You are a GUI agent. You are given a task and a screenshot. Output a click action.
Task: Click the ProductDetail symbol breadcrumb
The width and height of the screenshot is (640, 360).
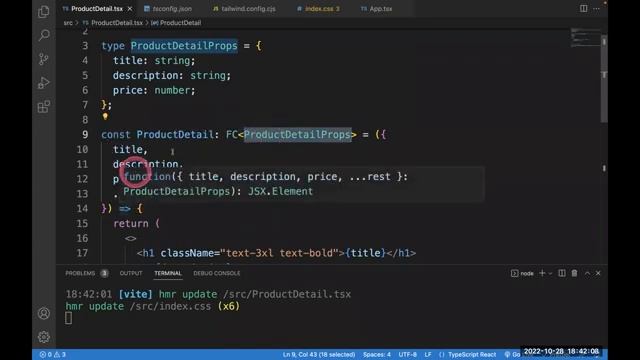(x=176, y=23)
